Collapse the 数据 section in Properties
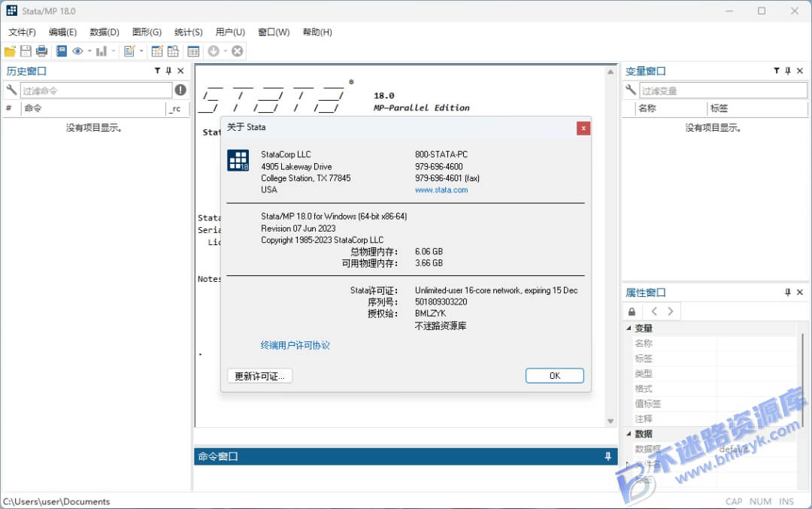The image size is (812, 509). click(629, 434)
